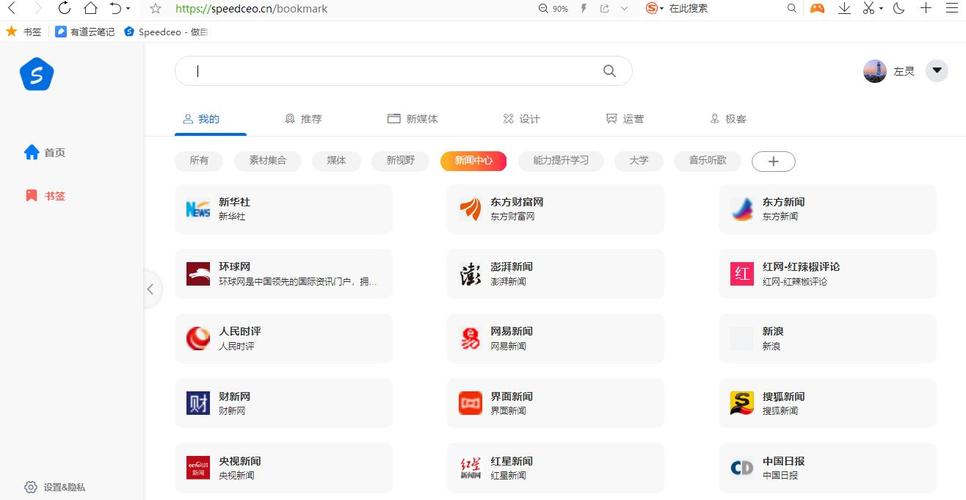Expand the address bar dropdown chevron
The image size is (966, 500).
[x=624, y=9]
